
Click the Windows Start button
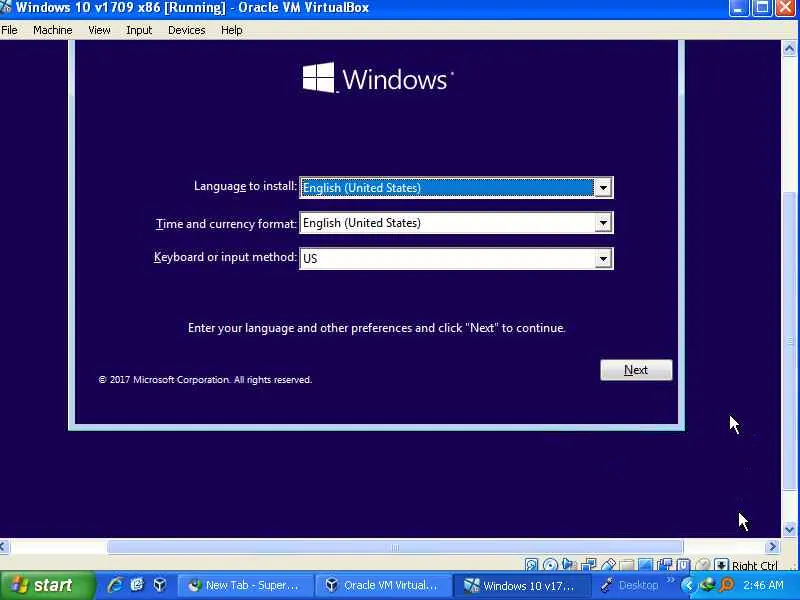pyautogui.click(x=47, y=585)
